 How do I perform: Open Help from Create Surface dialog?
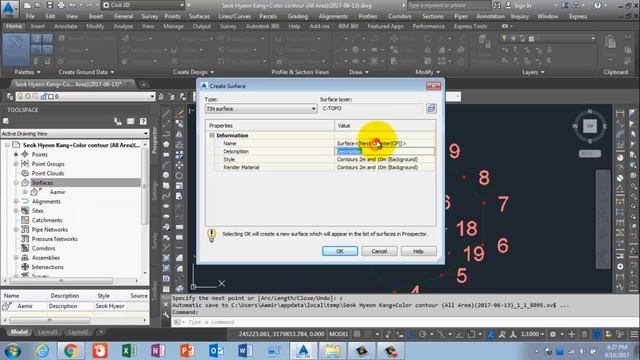click(x=418, y=251)
